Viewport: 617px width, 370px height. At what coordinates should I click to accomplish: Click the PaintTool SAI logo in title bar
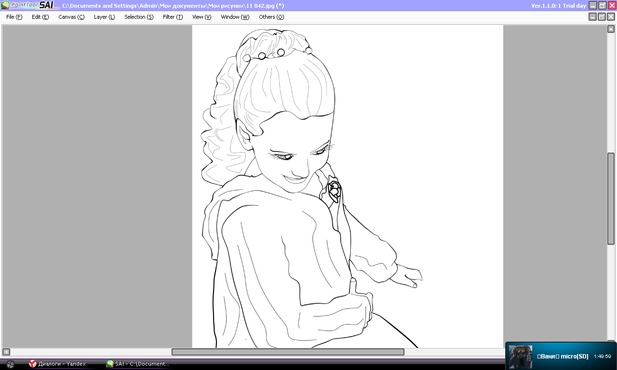pos(30,5)
